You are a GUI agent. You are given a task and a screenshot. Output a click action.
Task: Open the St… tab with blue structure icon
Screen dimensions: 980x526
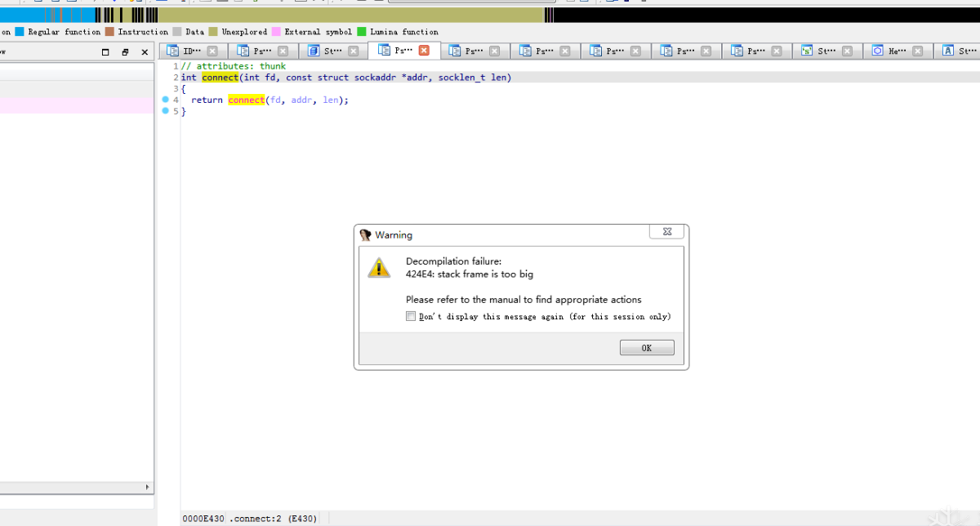[332, 51]
